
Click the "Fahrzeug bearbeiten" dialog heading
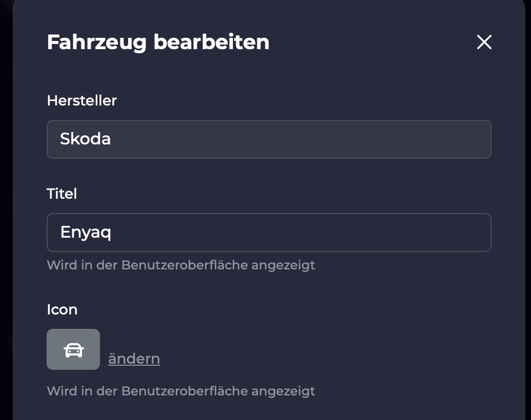coord(158,42)
